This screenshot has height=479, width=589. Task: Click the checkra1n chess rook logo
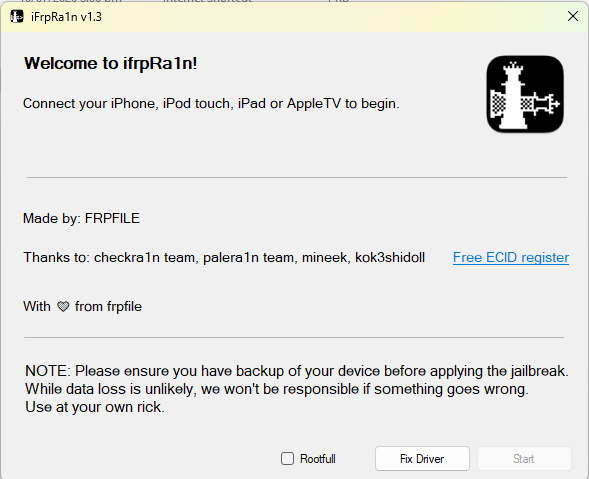tap(525, 94)
